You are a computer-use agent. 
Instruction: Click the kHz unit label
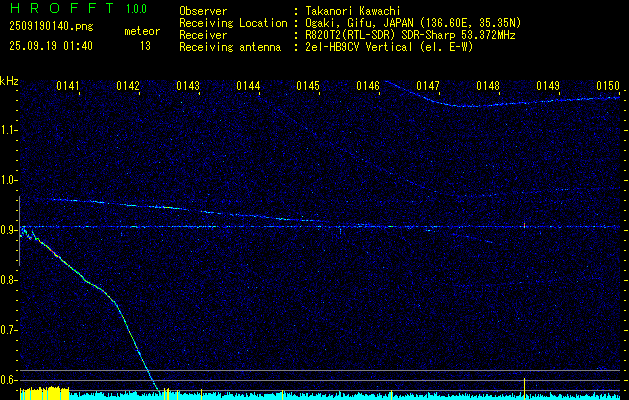(x=9, y=81)
